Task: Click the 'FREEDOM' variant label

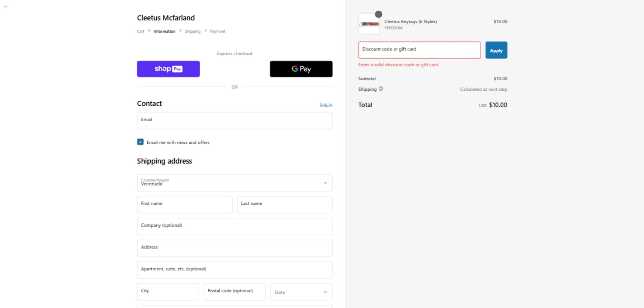Action: click(393, 28)
